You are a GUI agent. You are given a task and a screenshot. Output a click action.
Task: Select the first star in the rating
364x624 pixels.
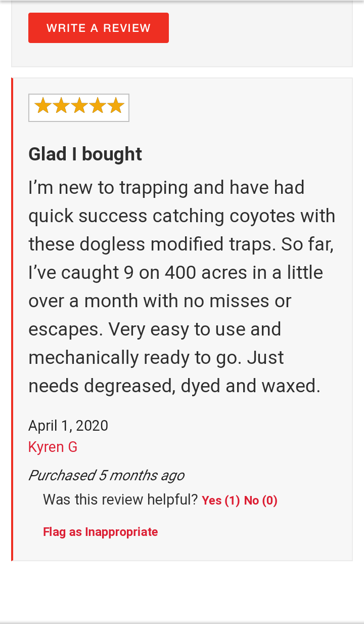(x=43, y=106)
